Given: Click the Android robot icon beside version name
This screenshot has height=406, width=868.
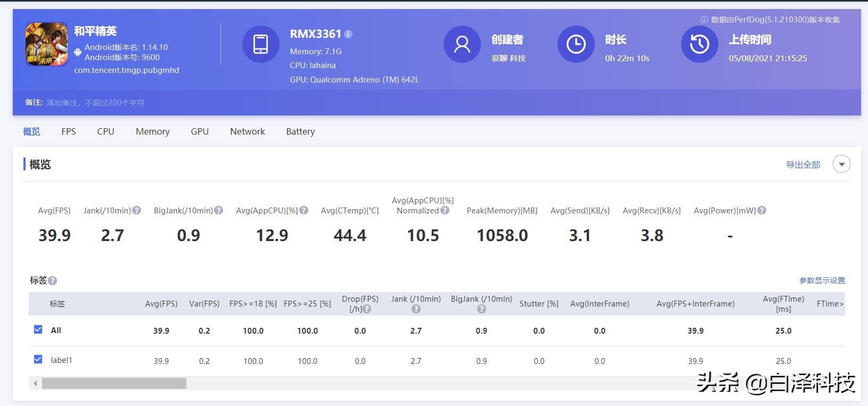Looking at the screenshot, I should (78, 52).
